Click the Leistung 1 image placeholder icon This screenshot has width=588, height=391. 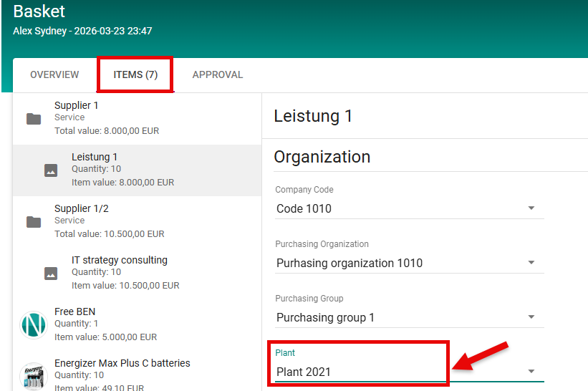[x=51, y=170]
